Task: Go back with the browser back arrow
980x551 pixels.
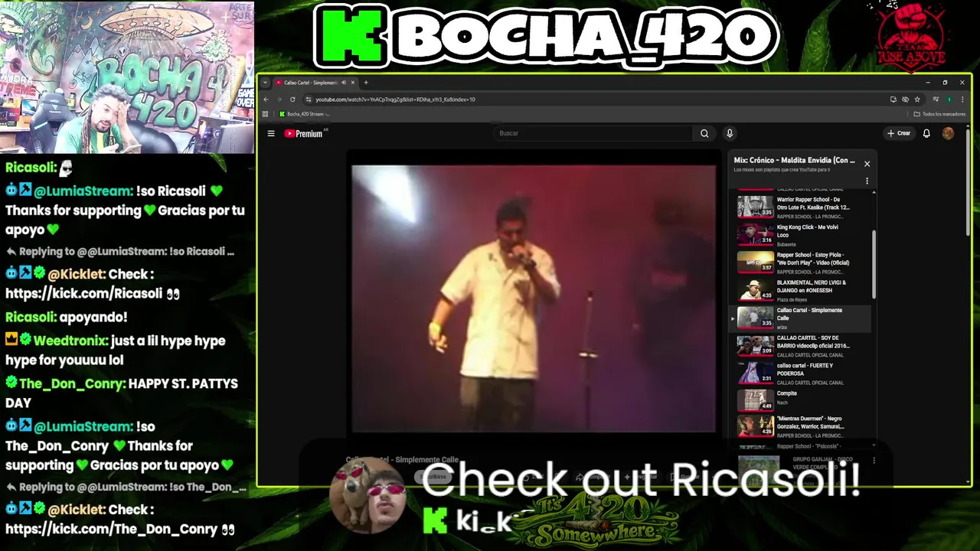Action: [266, 99]
